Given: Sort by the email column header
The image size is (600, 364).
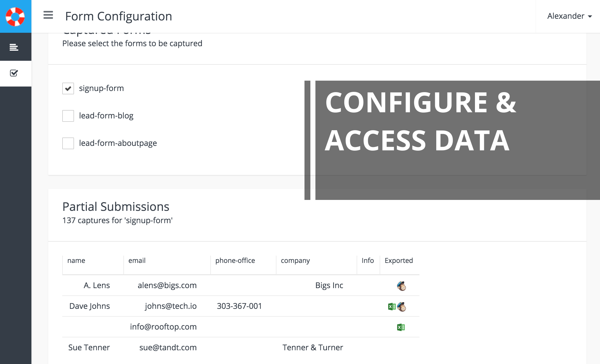Looking at the screenshot, I should click(137, 261).
